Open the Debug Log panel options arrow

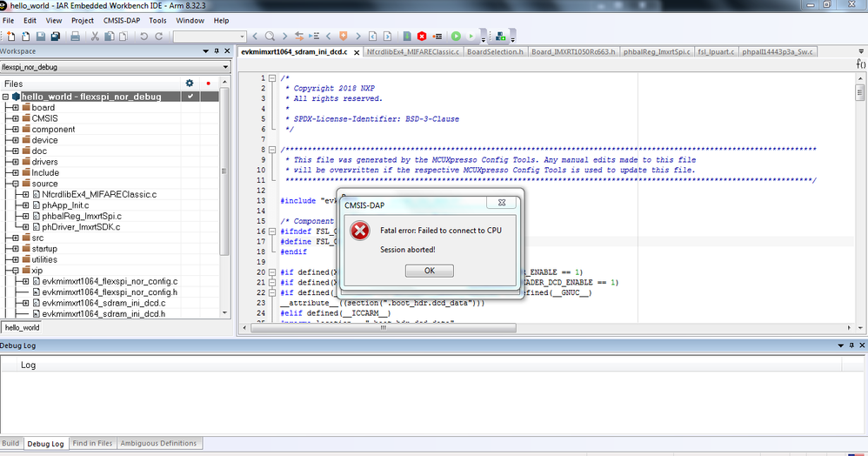(x=841, y=345)
